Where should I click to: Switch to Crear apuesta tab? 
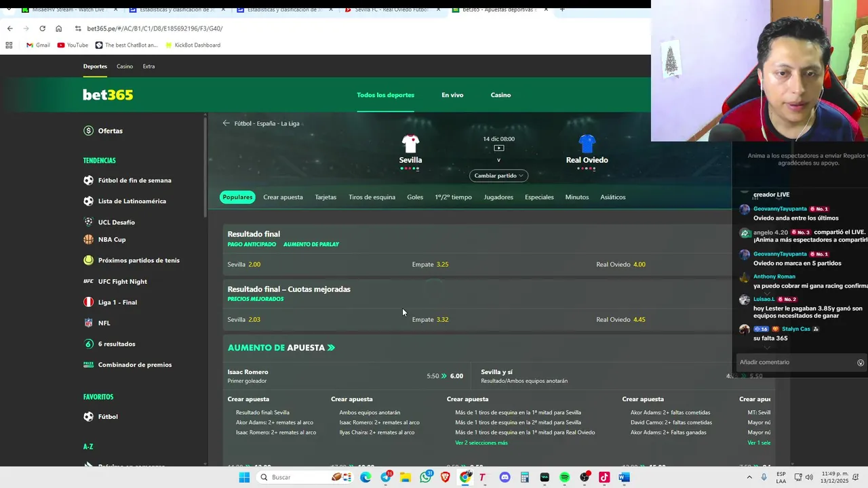[x=283, y=197]
